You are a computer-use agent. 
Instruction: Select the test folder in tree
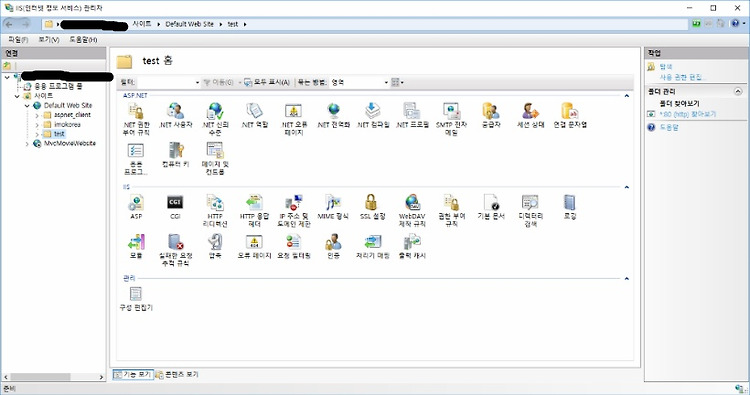click(59, 134)
